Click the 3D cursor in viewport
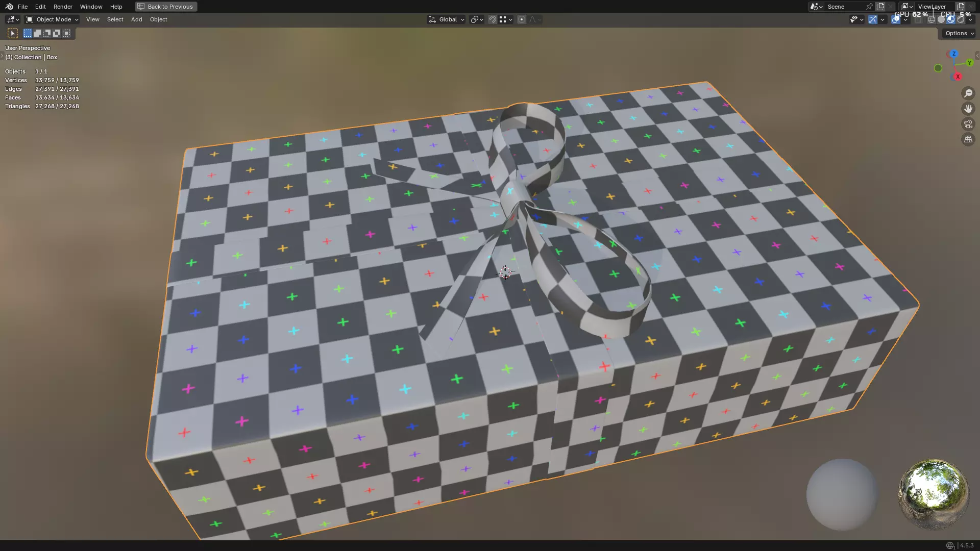This screenshot has width=980, height=551. pos(505,272)
